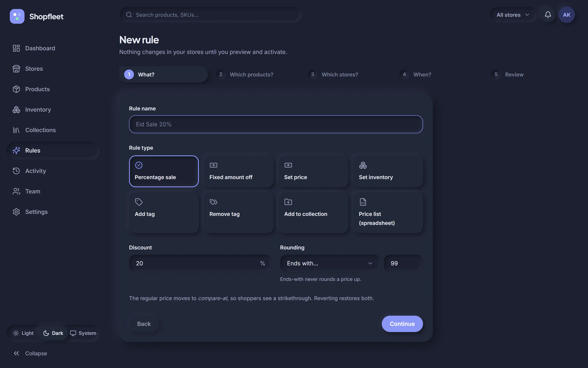
Task: Open step 5 Review
Action: [x=531, y=74]
